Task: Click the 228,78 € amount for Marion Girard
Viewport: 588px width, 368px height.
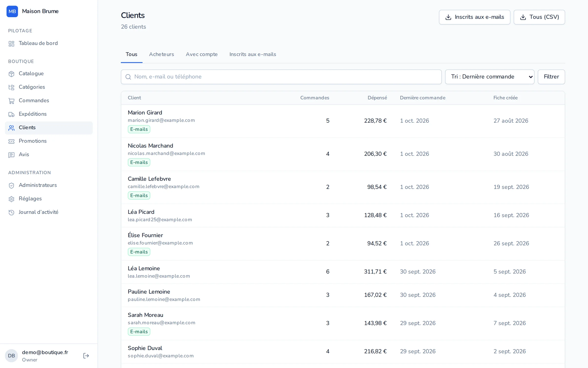Action: pyautogui.click(x=375, y=121)
